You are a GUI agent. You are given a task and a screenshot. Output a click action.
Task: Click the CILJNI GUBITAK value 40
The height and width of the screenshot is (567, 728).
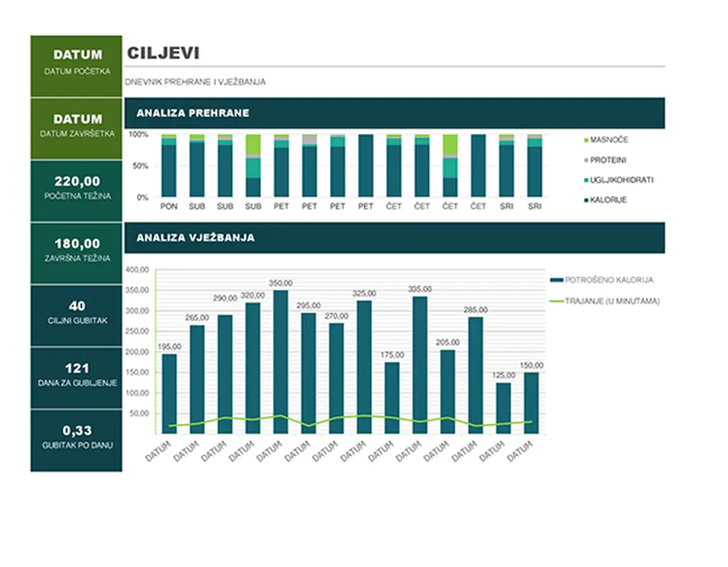pos(76,306)
